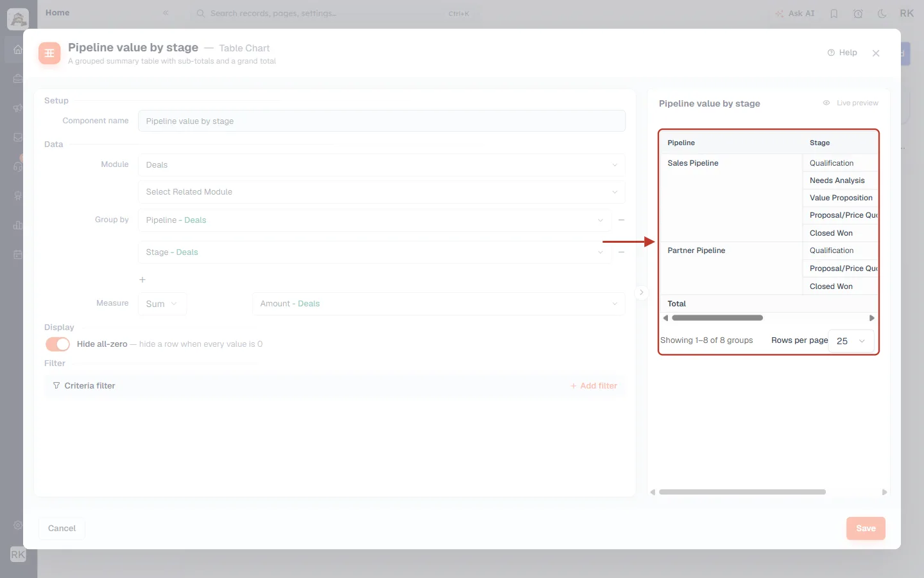Toggle the Hide all-zero switch
924x578 pixels.
click(58, 344)
